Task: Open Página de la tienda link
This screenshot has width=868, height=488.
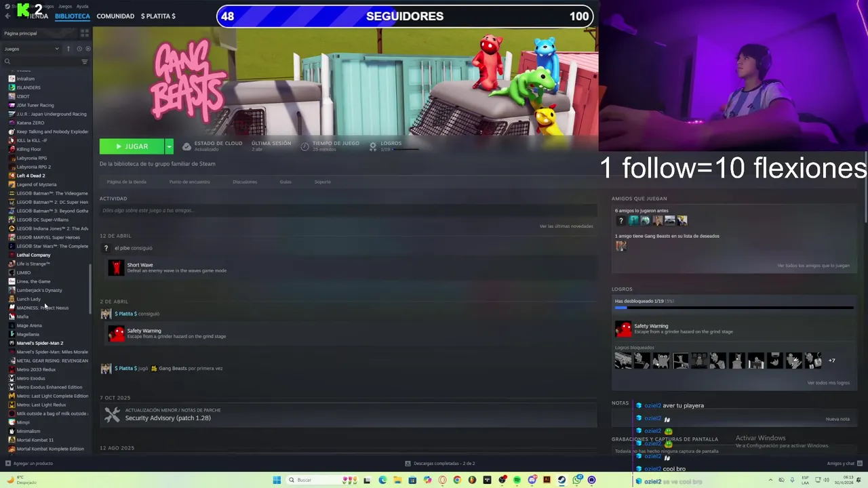Action: (126, 182)
